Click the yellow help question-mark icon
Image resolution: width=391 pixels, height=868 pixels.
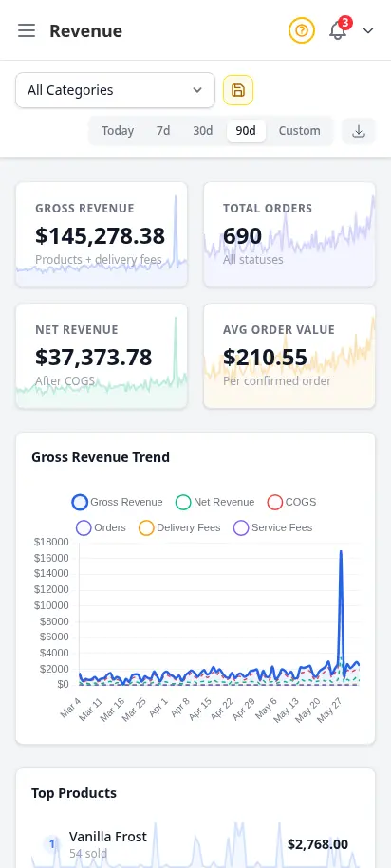(302, 30)
